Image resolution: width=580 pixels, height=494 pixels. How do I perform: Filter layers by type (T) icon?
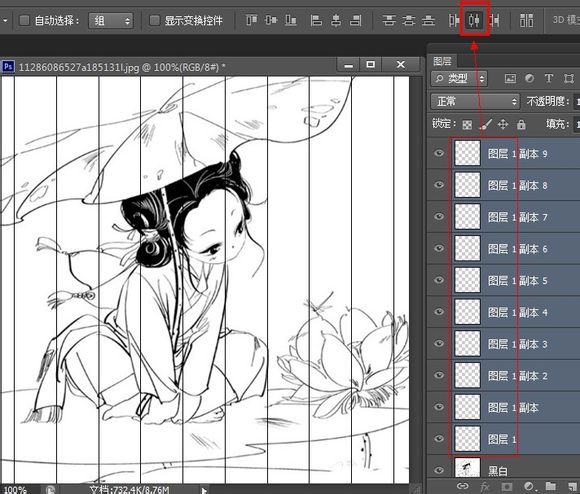(549, 78)
